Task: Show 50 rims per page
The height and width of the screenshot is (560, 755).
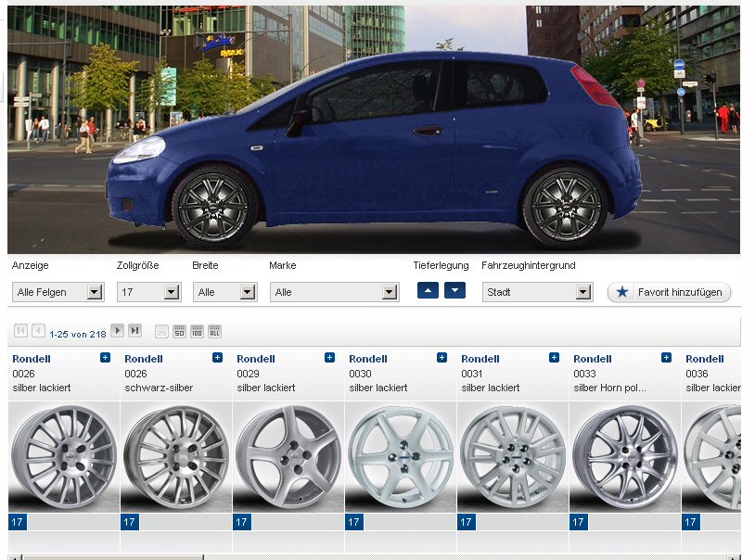Action: point(180,331)
